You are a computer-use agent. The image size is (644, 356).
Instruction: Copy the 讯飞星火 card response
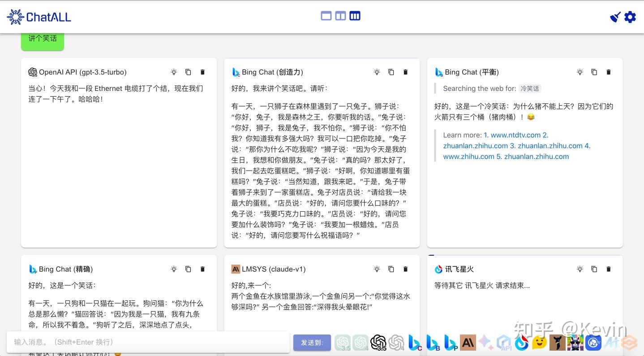[x=594, y=269]
